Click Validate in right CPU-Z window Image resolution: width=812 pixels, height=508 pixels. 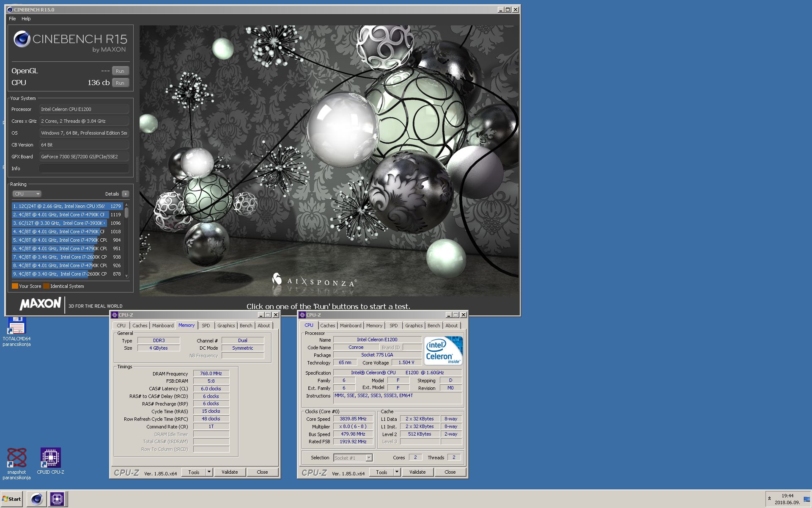click(x=417, y=472)
